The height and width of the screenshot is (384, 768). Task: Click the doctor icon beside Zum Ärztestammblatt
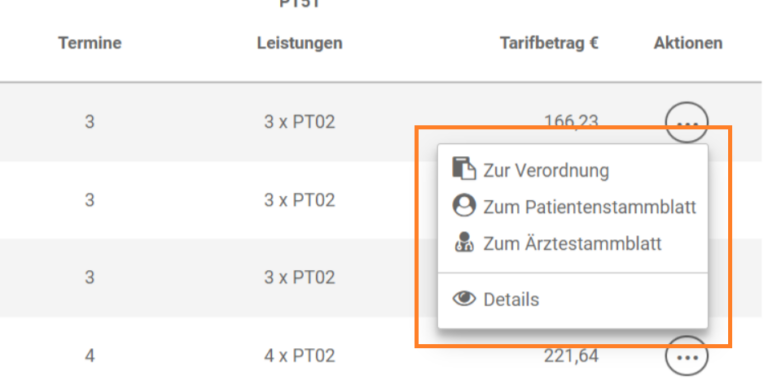pos(464,242)
